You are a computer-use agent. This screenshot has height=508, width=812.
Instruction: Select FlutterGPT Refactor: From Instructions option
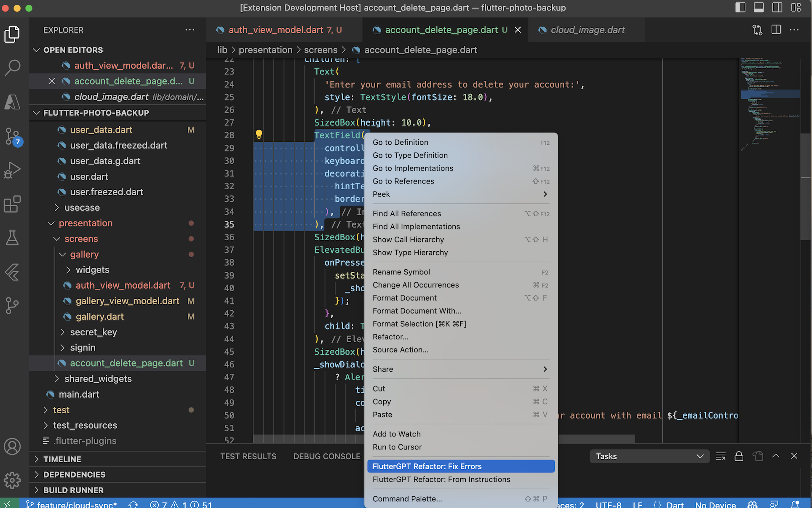[441, 479]
